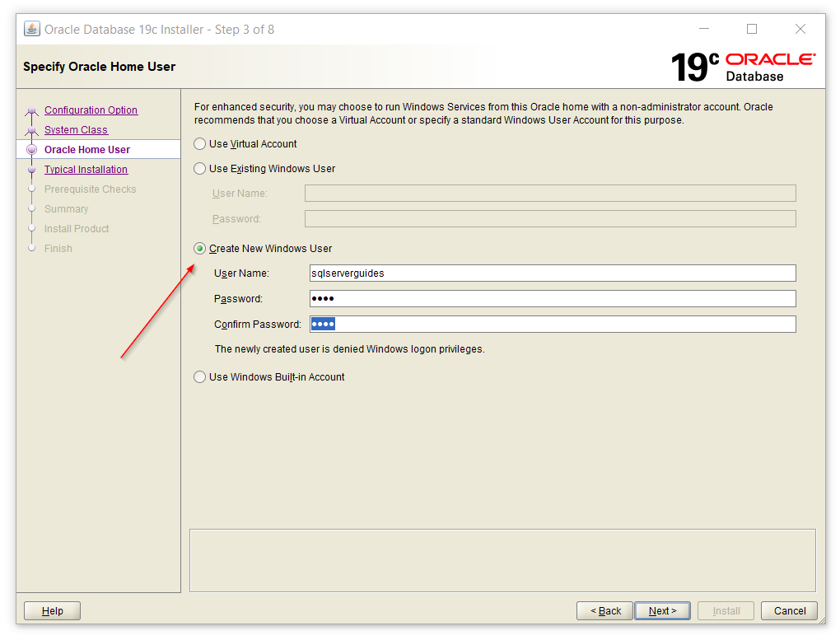Focus the Password field under new user

(x=552, y=299)
